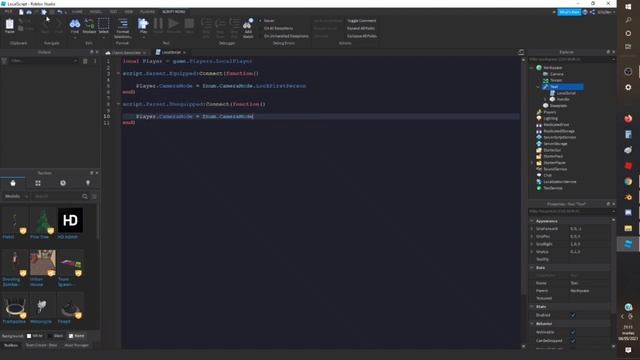This screenshot has width=640, height=360.
Task: Click the share icon at top right
Action: point(592,12)
